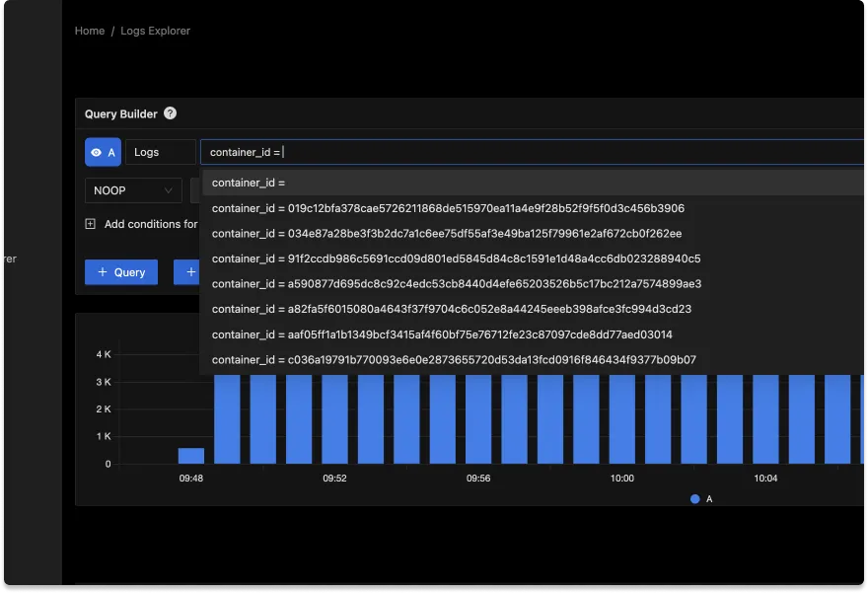This screenshot has height=593, width=868.
Task: Choose container_id starting with 034e87a28
Action: click(533, 234)
